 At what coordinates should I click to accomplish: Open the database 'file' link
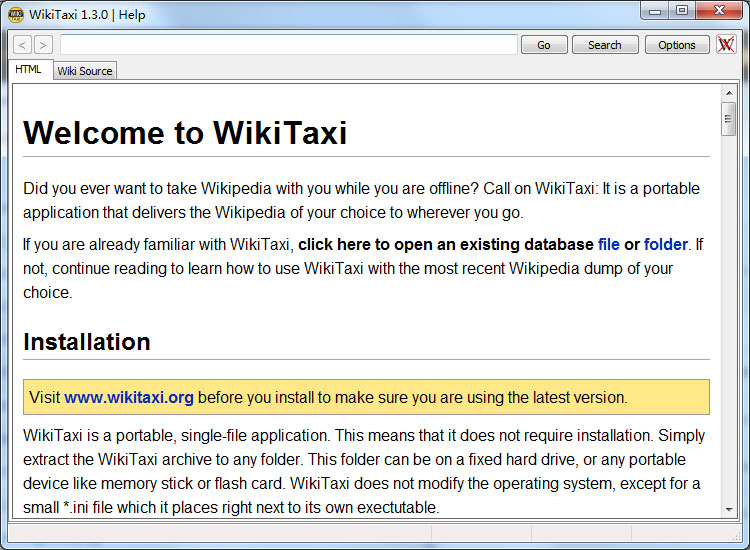click(x=608, y=244)
